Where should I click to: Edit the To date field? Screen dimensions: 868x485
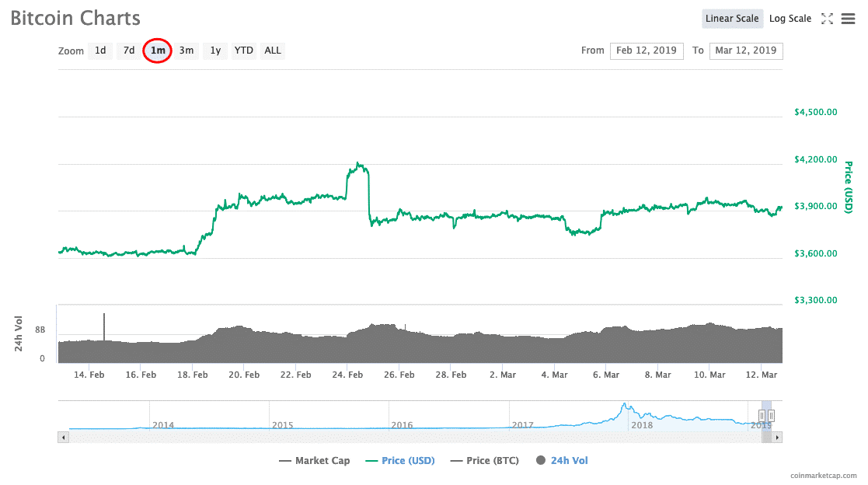point(746,51)
